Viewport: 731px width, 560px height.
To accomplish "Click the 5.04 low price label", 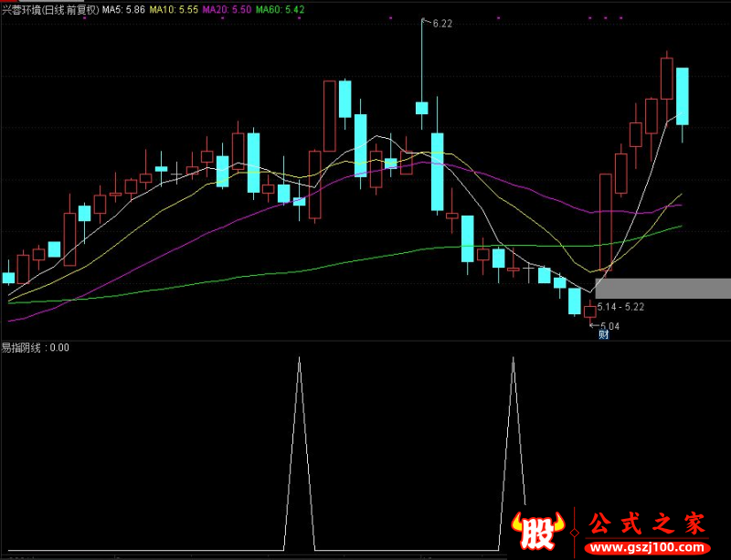I will [609, 326].
